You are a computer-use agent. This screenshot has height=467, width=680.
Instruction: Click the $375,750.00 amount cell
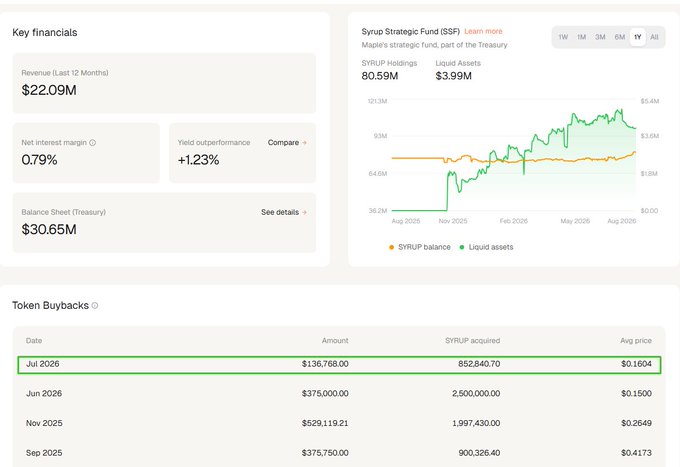point(325,453)
